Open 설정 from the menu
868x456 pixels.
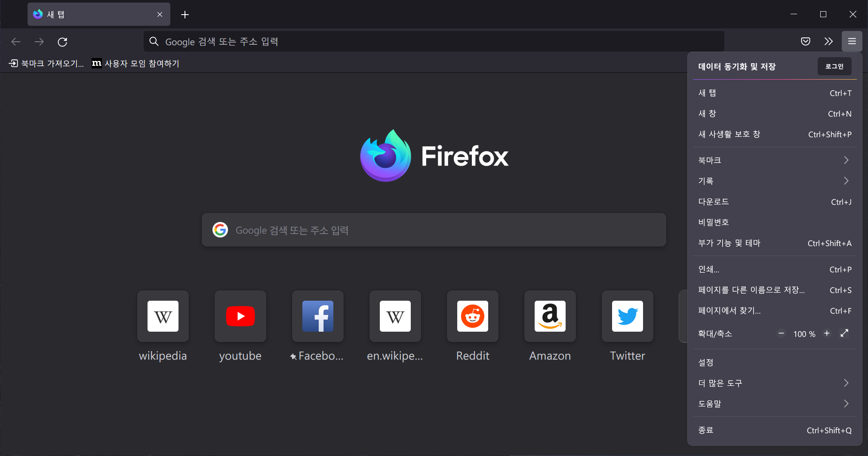775,363
